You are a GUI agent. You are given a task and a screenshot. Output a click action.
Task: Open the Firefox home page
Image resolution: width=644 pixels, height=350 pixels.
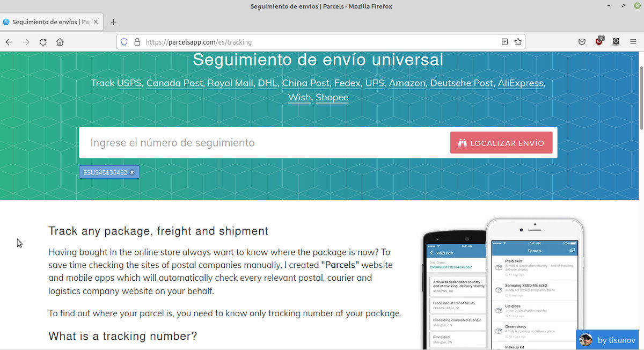[60, 41]
